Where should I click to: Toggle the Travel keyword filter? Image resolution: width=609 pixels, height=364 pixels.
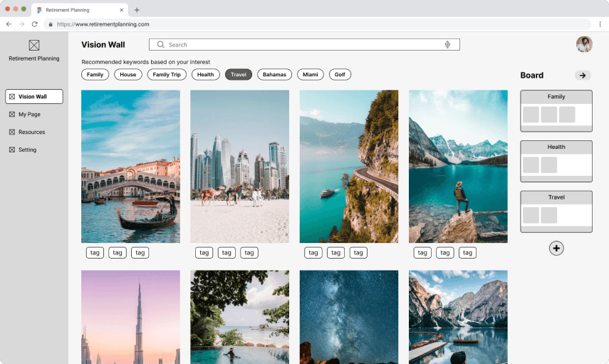(239, 75)
